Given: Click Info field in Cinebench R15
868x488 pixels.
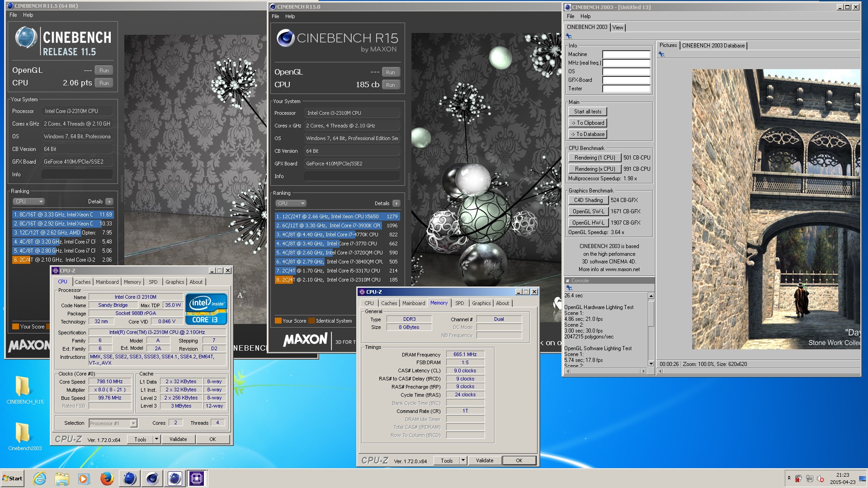Looking at the screenshot, I should [352, 176].
